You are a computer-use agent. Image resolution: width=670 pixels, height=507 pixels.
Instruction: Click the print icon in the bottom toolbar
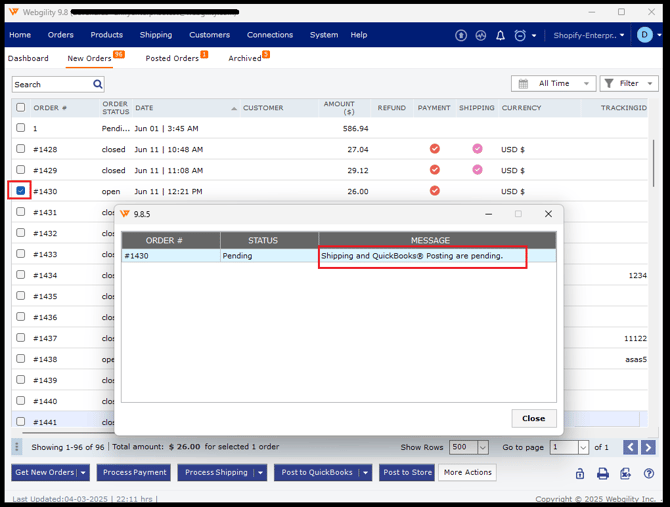click(x=603, y=473)
